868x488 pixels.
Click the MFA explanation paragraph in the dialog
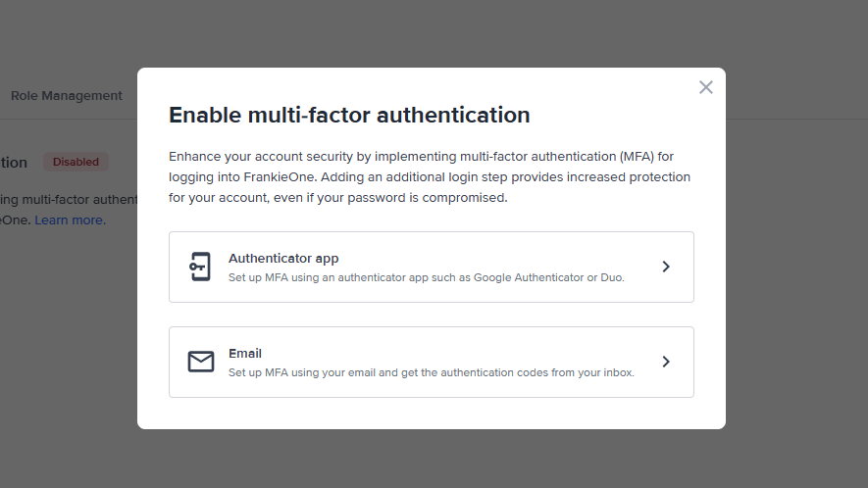tap(430, 177)
